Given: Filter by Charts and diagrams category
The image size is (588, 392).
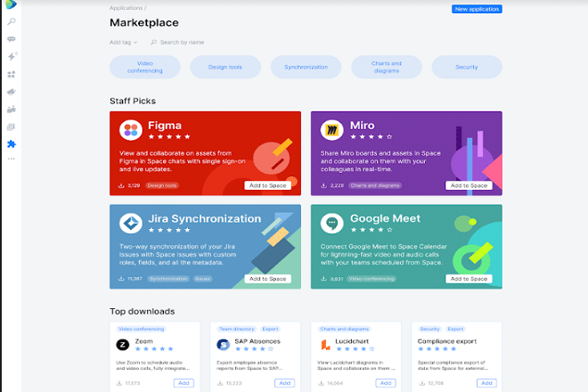Looking at the screenshot, I should click(x=387, y=67).
